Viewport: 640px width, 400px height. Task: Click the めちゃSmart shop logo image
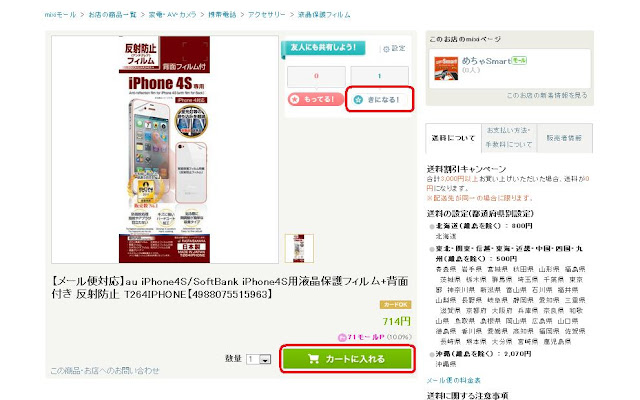point(446,68)
